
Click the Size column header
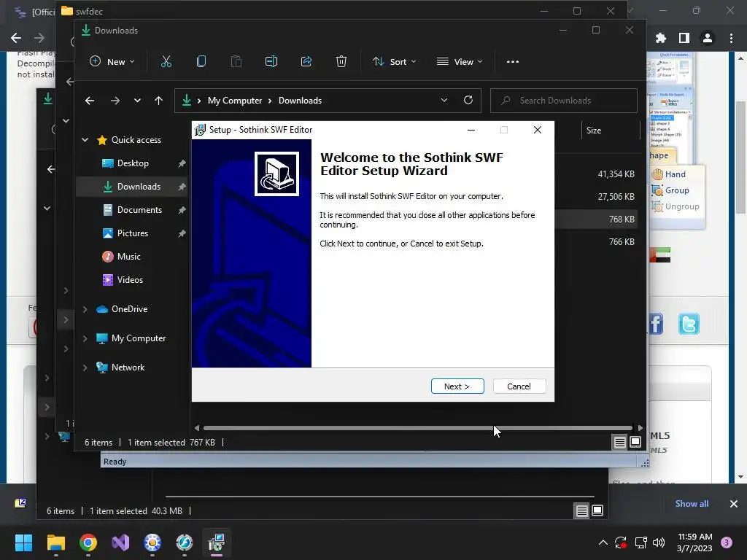[x=594, y=131]
